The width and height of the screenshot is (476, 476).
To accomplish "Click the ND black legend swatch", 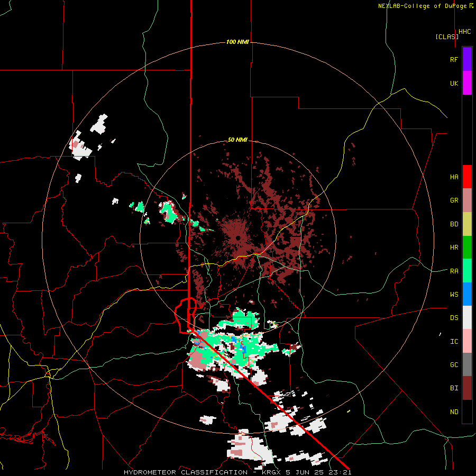I will (x=467, y=411).
